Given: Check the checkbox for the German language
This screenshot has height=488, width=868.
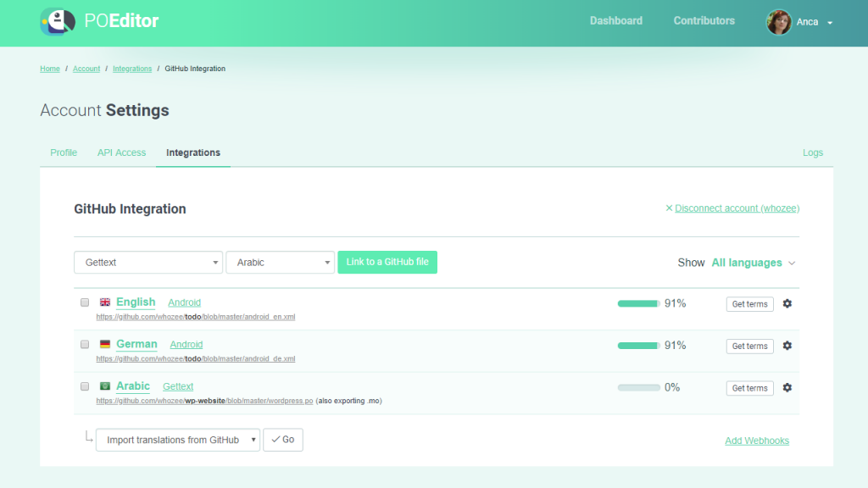Looking at the screenshot, I should click(x=84, y=344).
